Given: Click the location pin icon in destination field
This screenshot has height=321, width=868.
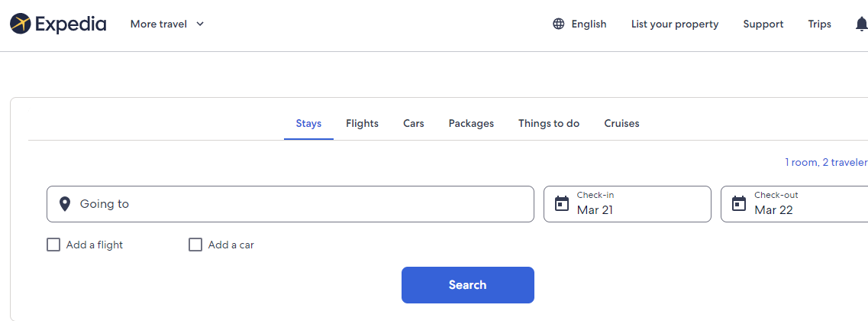Looking at the screenshot, I should [x=65, y=204].
